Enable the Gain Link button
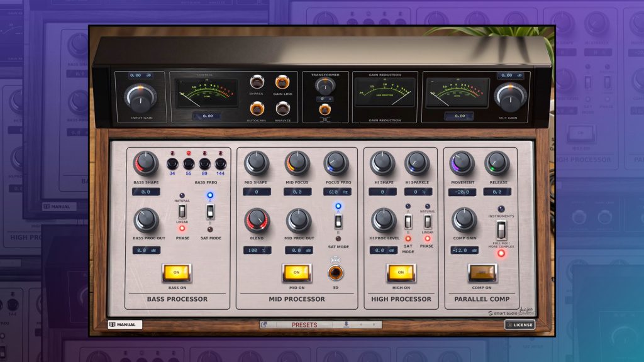This screenshot has height=362, width=644. [282, 82]
